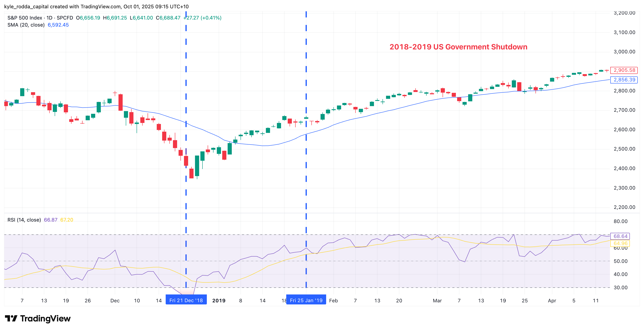Click the red 2,905.58 price label
This screenshot has height=331, width=644.
[624, 70]
